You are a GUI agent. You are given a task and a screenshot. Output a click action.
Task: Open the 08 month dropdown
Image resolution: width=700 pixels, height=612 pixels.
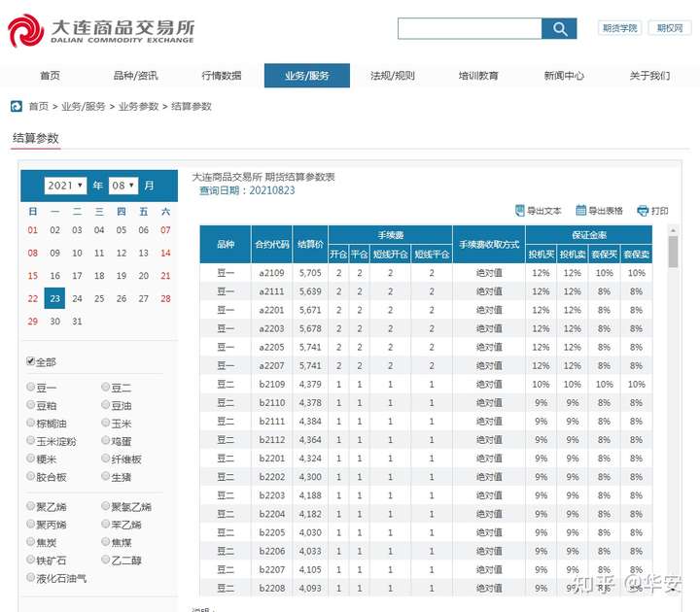coord(123,186)
